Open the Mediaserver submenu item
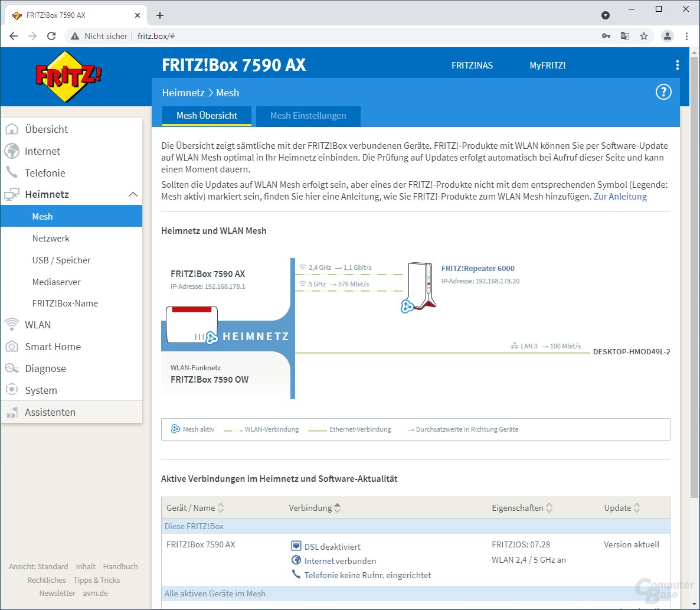Screen dimensions: 700x610 click(56, 282)
